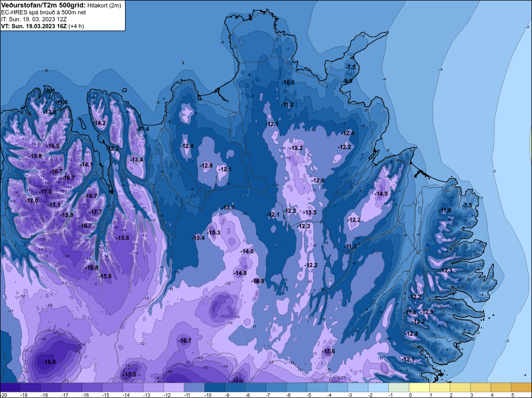Click the -13.5 temperature label

coord(310,212)
